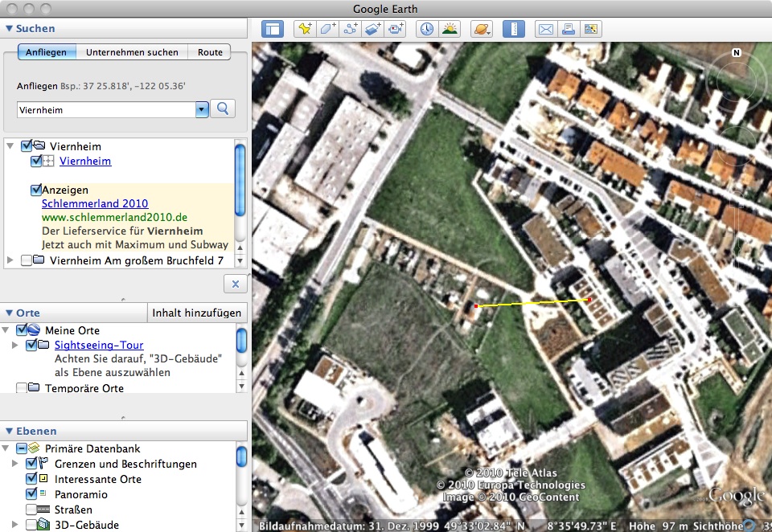
Task: Uncheck the Anzeigen checkbox
Action: pos(36,190)
